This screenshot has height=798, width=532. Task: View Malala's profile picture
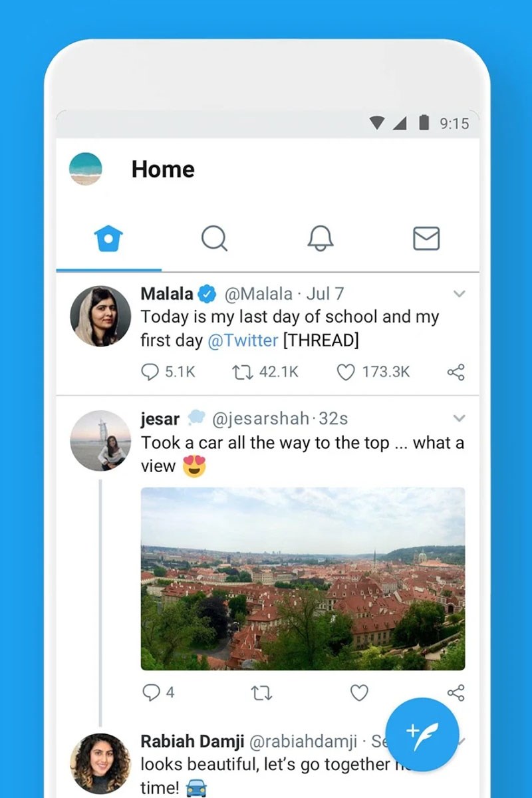tap(100, 316)
